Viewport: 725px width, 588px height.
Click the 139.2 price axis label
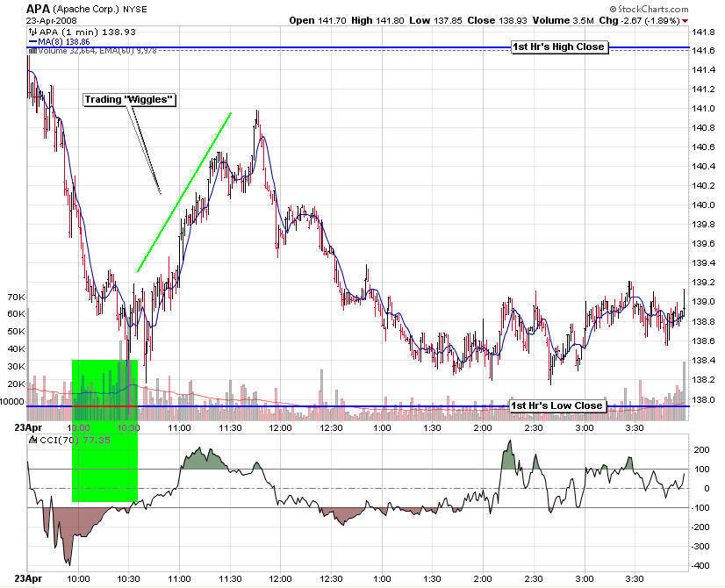pyautogui.click(x=703, y=283)
